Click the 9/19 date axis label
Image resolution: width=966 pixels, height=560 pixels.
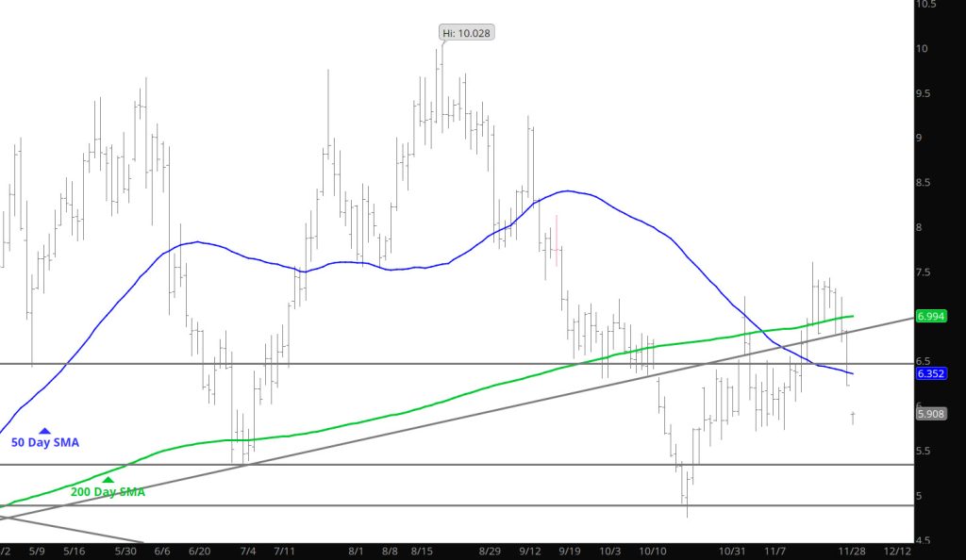570,551
